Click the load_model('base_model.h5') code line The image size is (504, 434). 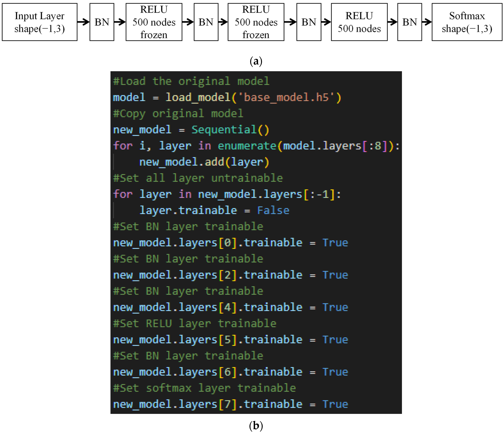(227, 98)
